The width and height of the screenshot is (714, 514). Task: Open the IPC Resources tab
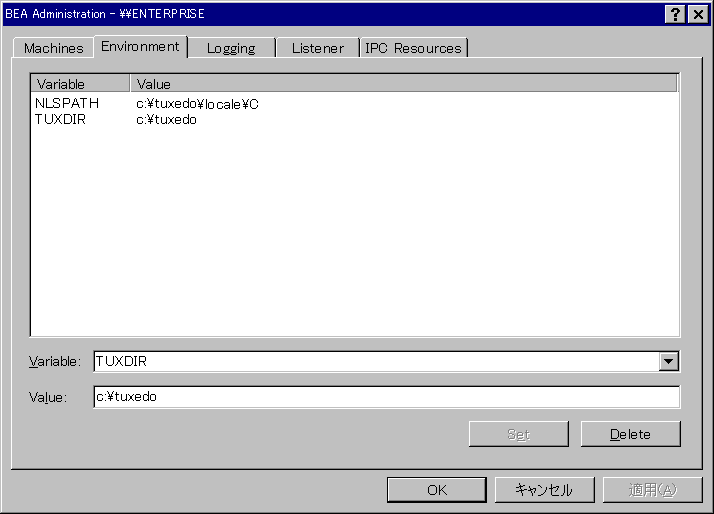pos(413,48)
